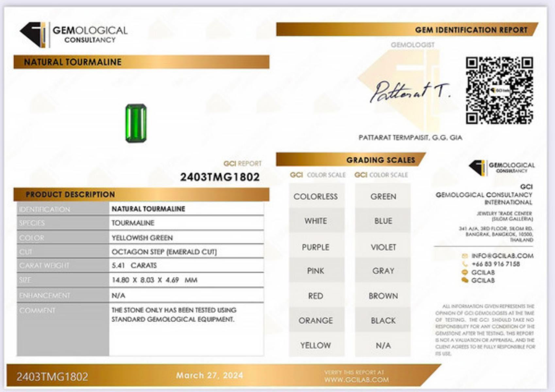Click the large report number below GCI REPORT

tap(220, 177)
